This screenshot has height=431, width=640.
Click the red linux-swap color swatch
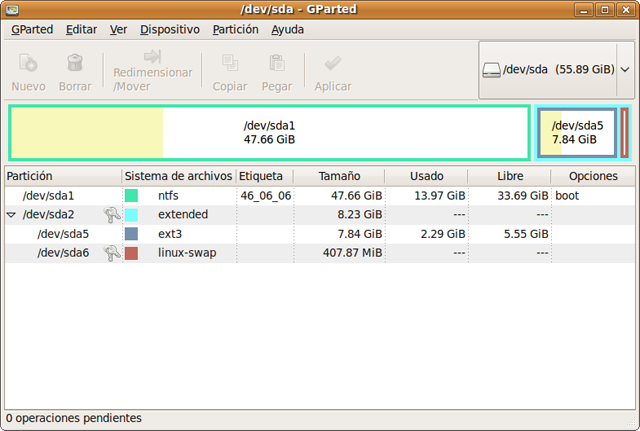point(131,254)
